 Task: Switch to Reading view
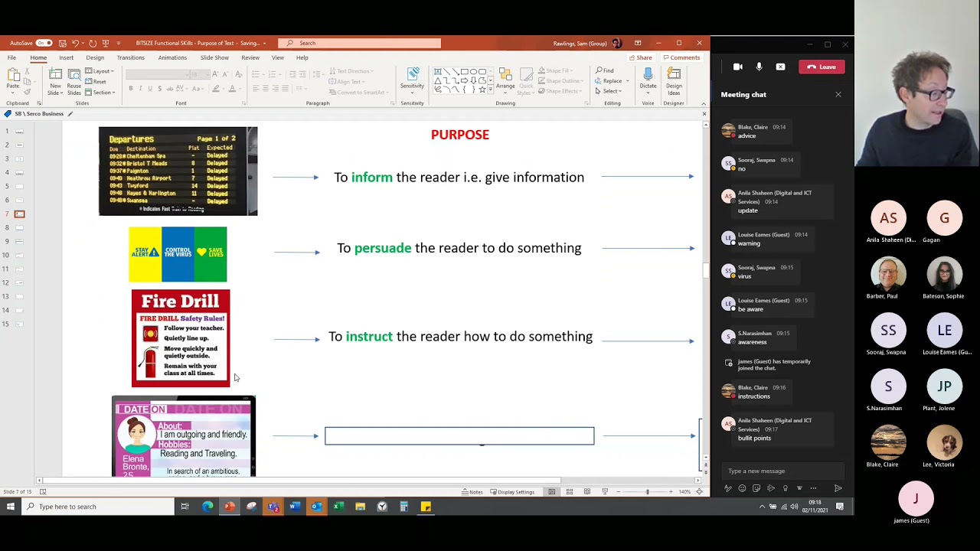pos(587,492)
